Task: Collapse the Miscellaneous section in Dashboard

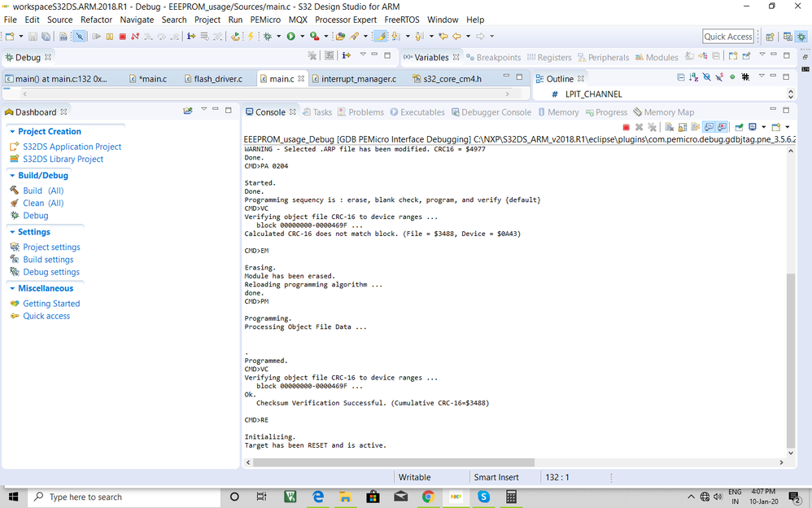Action: click(x=12, y=289)
